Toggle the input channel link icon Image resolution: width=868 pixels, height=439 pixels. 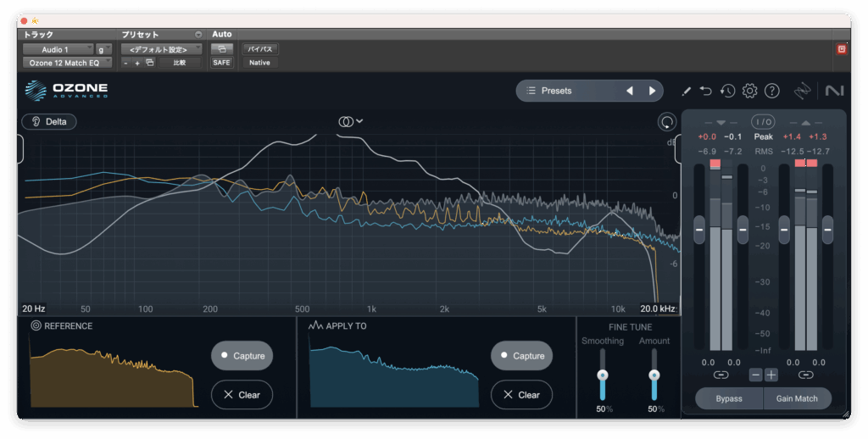(x=721, y=375)
